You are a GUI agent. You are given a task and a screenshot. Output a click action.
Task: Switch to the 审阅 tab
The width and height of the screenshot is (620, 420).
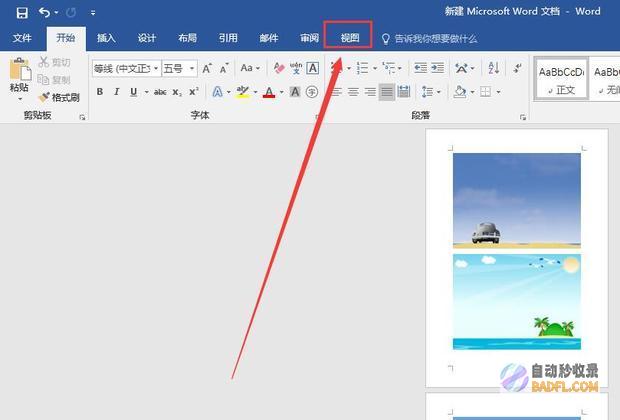(x=309, y=38)
